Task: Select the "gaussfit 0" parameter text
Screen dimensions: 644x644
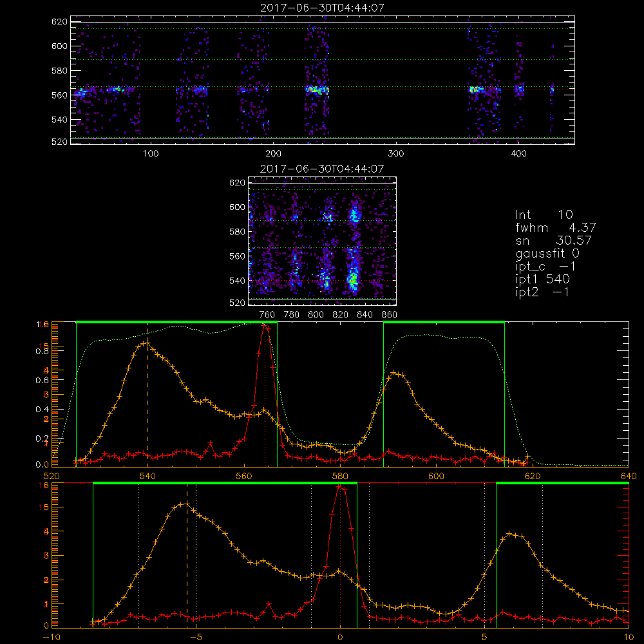Action: point(547,253)
